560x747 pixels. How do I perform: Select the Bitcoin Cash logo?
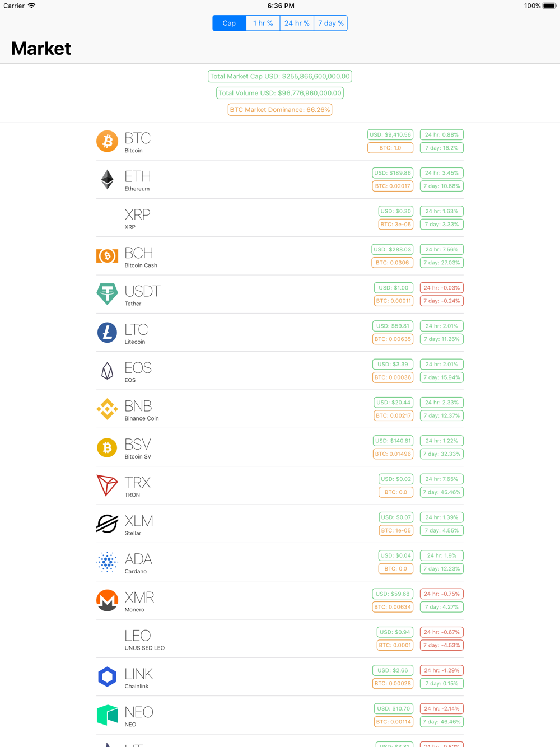click(107, 256)
